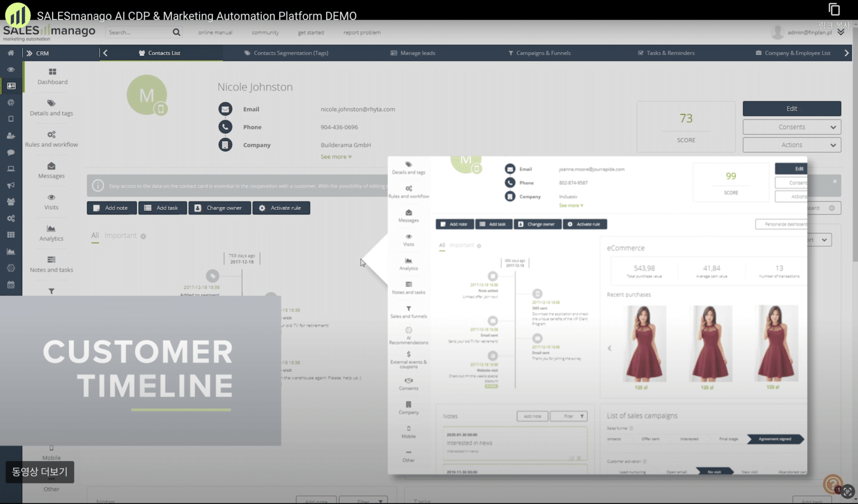
Task: Open the @ email marketing sidebar icon
Action: pyautogui.click(x=11, y=103)
